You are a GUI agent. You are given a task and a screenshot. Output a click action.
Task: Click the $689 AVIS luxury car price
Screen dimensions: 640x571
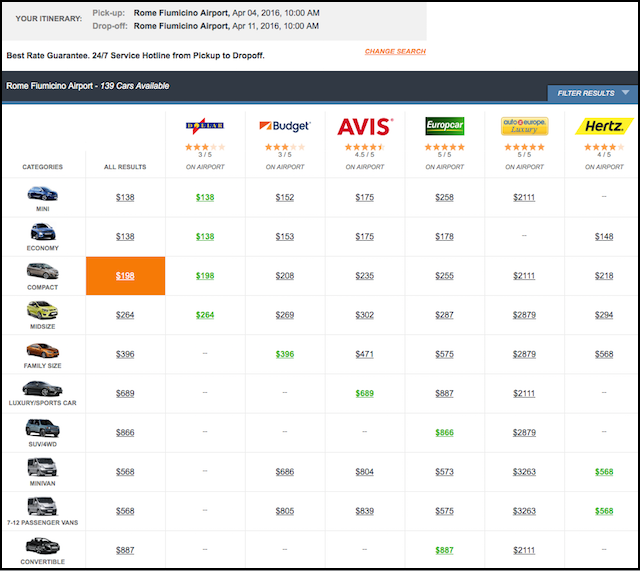click(364, 394)
